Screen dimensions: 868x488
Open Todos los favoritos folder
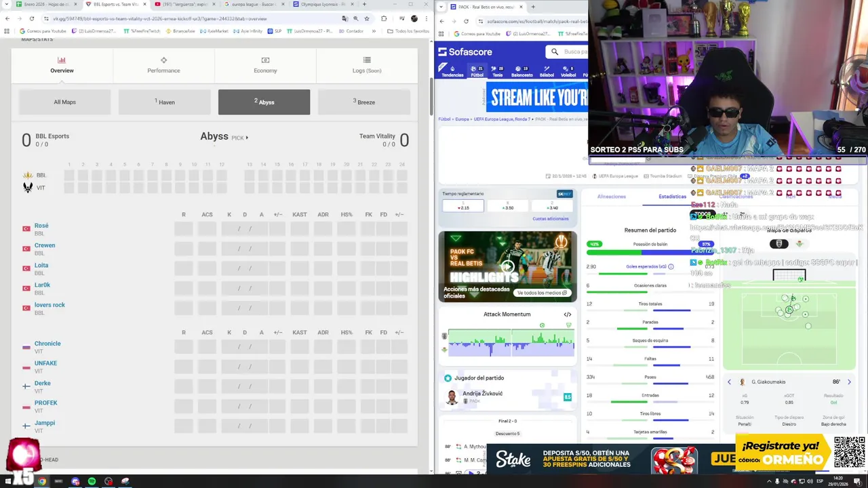408,31
